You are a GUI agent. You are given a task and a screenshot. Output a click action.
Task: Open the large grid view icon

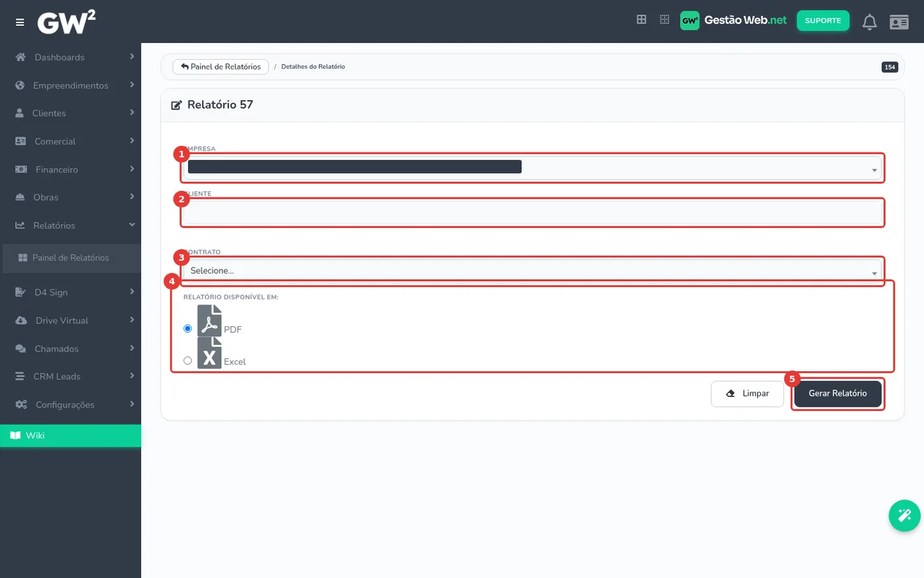tap(641, 20)
